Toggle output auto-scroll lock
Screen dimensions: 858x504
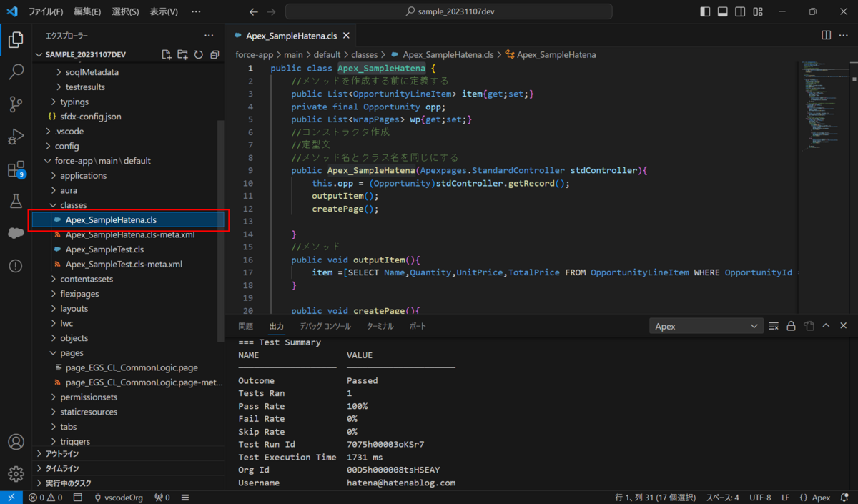pos(791,326)
